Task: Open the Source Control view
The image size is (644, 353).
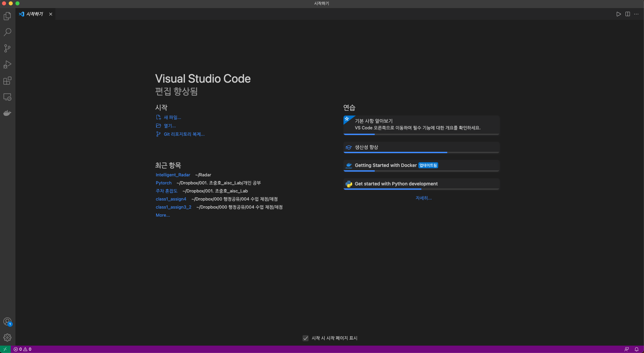Action: (x=7, y=48)
